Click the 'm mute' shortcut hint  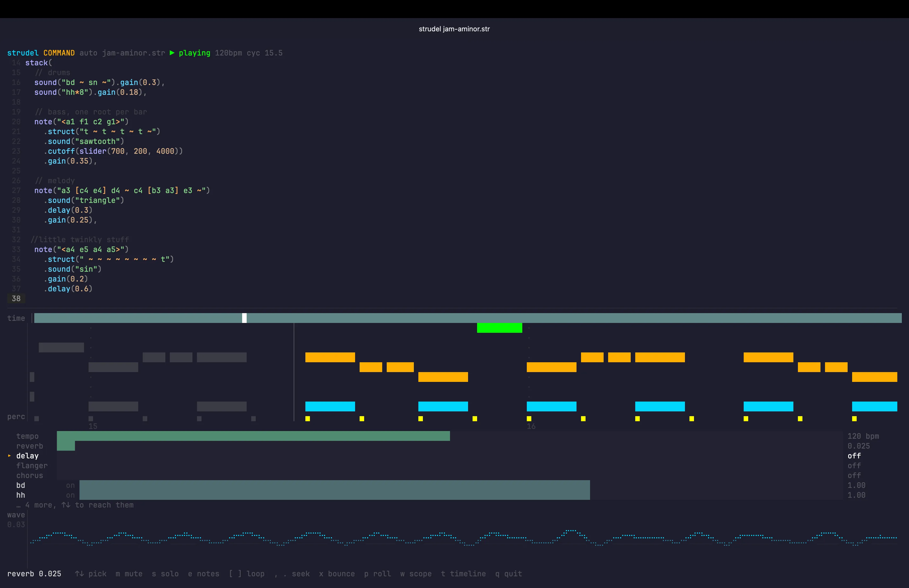tap(129, 574)
